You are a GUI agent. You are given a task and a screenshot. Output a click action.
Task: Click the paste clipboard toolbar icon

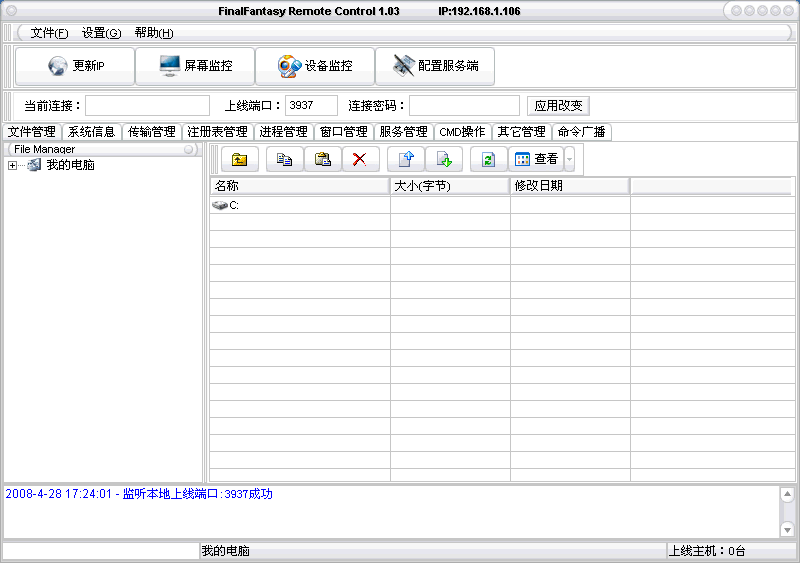point(322,159)
